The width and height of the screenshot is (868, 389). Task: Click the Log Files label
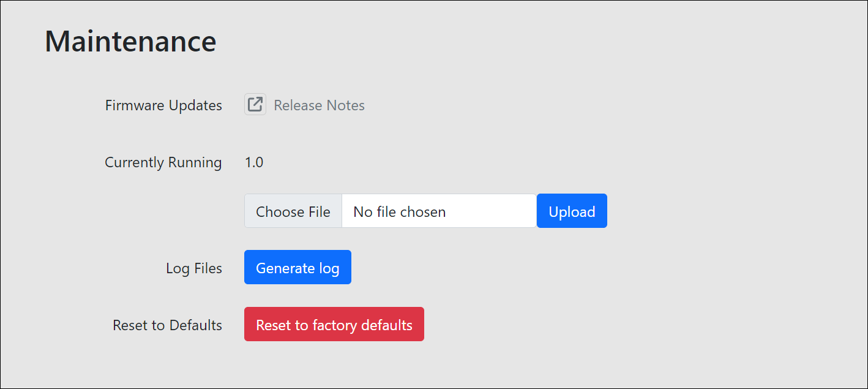pos(193,268)
